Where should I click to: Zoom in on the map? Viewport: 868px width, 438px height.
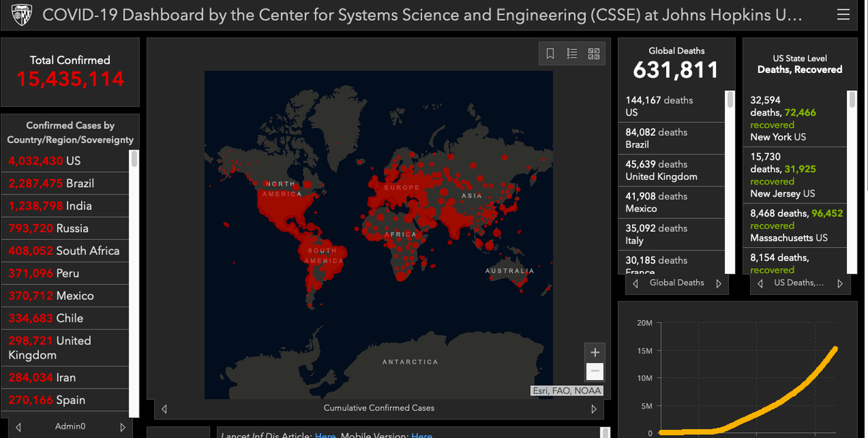click(x=595, y=353)
